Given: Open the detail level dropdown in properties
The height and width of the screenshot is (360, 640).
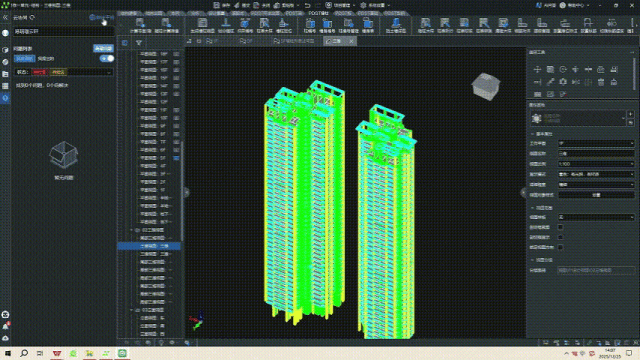Looking at the screenshot, I should pos(596,184).
